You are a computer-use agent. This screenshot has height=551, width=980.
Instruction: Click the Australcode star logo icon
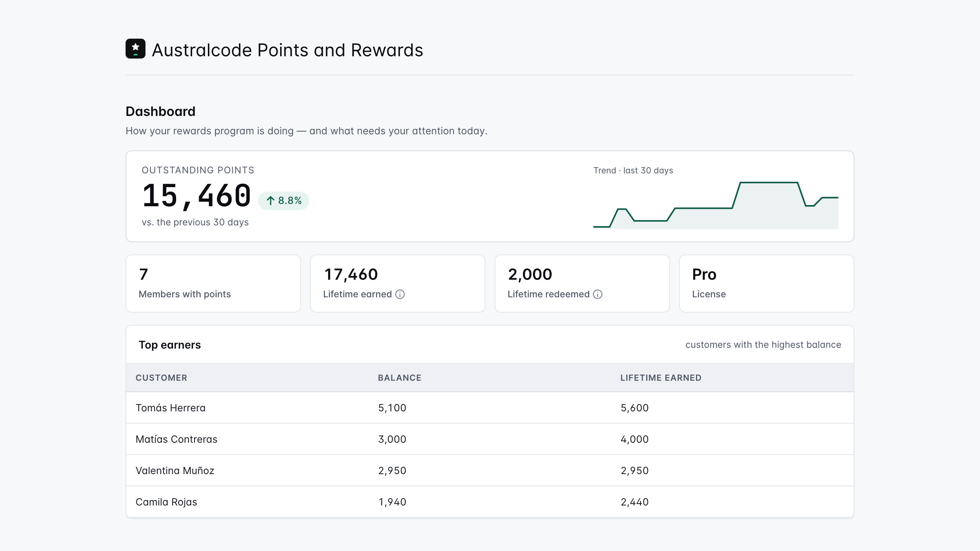click(x=136, y=49)
